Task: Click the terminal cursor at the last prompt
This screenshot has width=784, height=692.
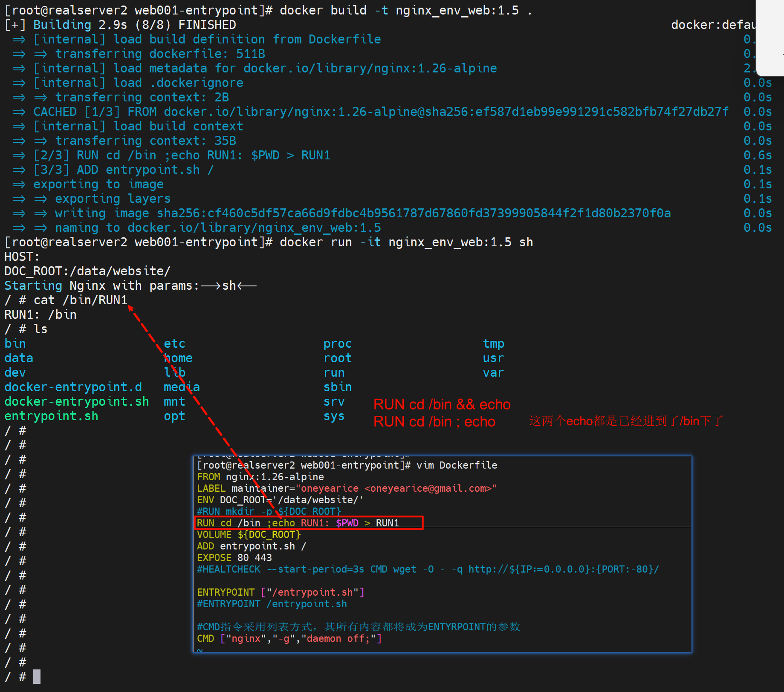Action: click(37, 677)
